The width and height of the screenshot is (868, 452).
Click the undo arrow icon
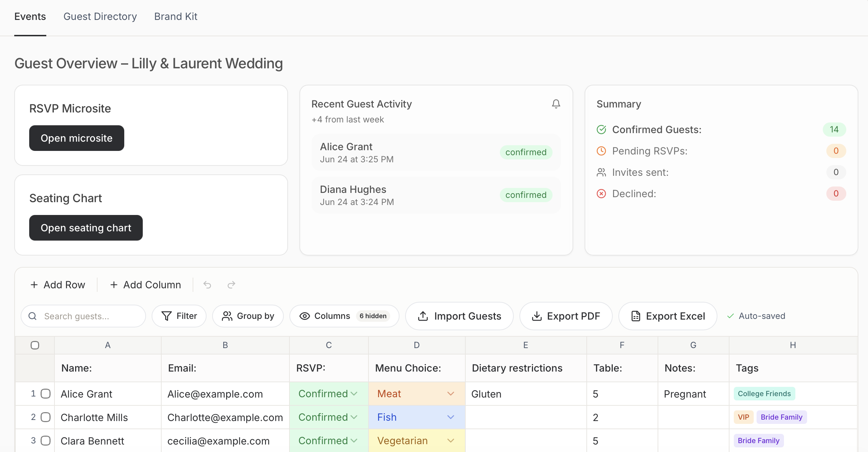207,285
